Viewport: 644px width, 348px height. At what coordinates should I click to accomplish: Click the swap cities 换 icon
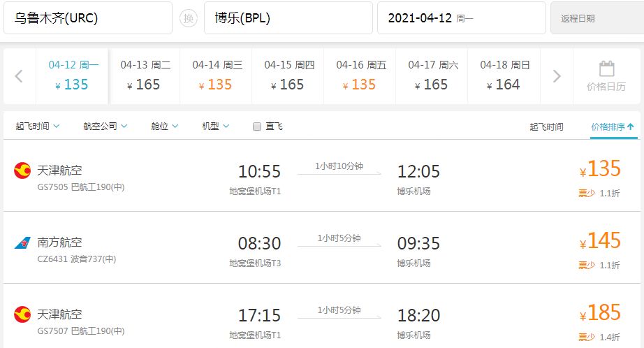(x=188, y=18)
